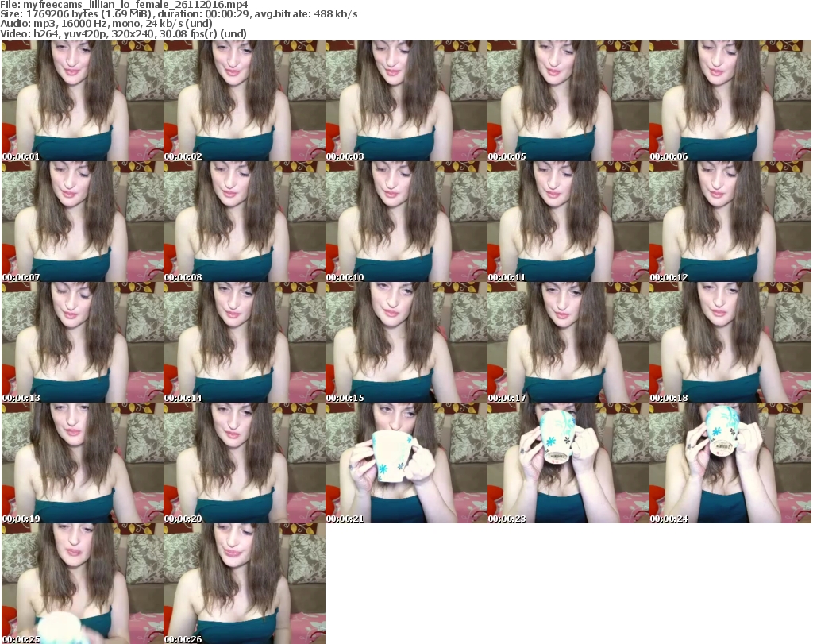The height and width of the screenshot is (644, 813).
Task: Select the thumbnail stamped 00:00:02
Action: click(x=245, y=101)
